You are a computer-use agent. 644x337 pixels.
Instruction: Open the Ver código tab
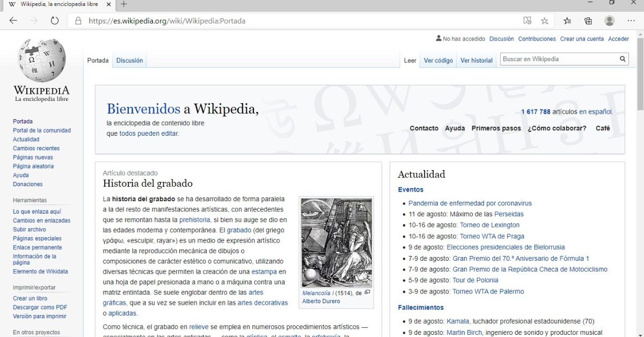coord(438,61)
